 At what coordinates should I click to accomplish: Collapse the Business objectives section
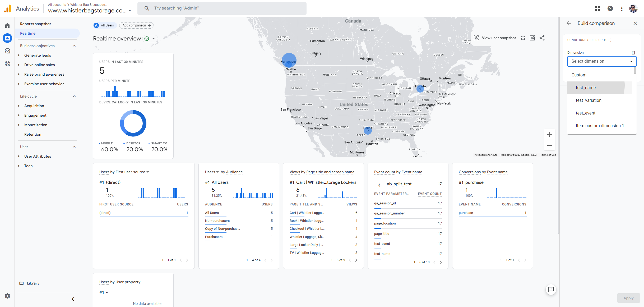(x=74, y=46)
